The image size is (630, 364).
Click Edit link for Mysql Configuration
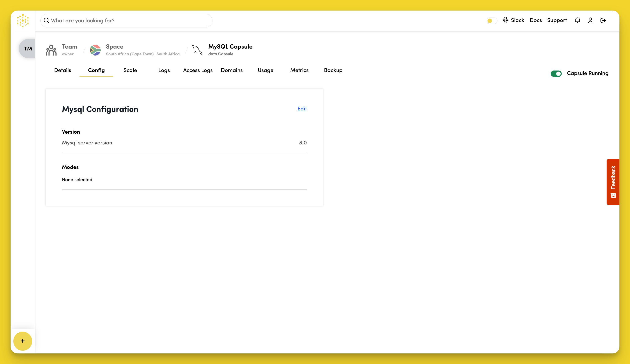[x=302, y=109]
